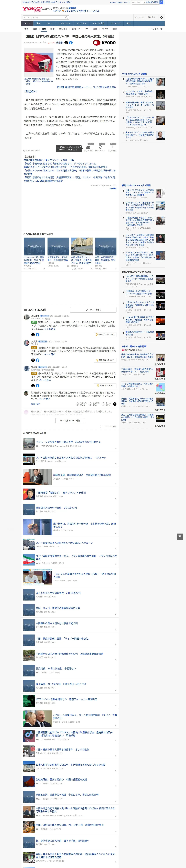Image resolution: width=186 pixels, height=868 pixels.
Task: Open the 2172 comment count bubble icon
Action: [x=52, y=43]
